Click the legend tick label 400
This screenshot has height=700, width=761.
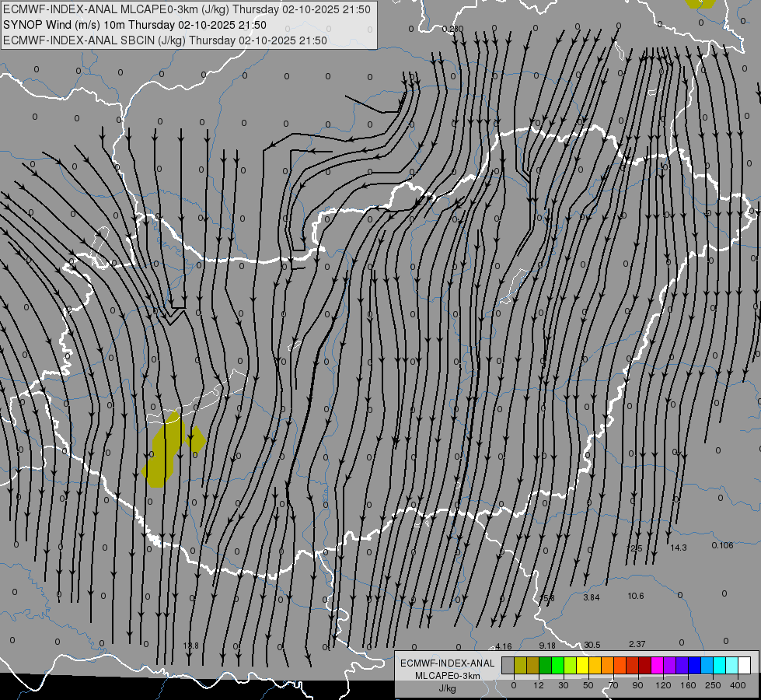pyautogui.click(x=738, y=685)
